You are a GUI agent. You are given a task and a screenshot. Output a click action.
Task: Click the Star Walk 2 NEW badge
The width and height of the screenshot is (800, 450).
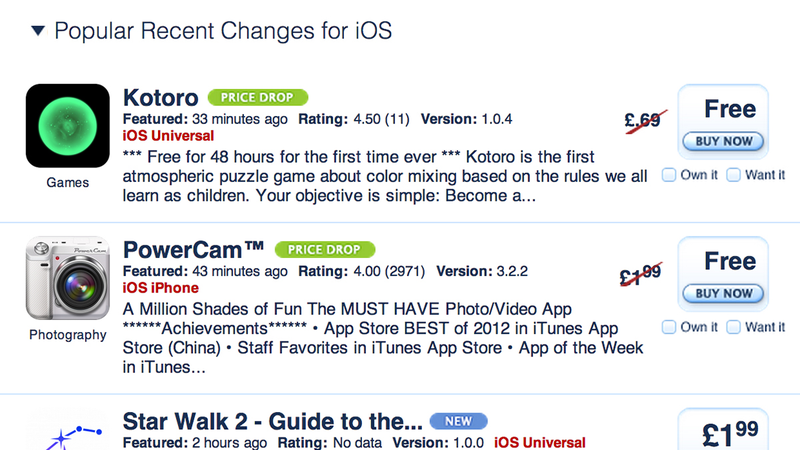[x=459, y=421]
